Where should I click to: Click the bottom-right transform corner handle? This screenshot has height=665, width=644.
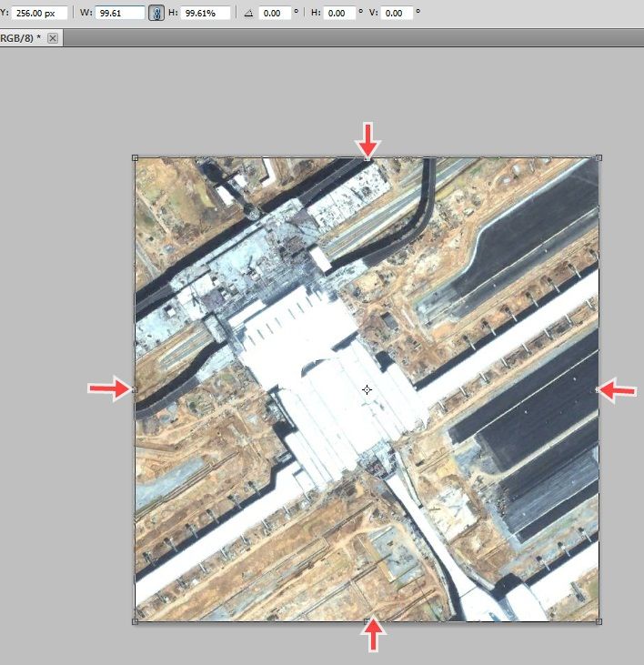coord(599,621)
